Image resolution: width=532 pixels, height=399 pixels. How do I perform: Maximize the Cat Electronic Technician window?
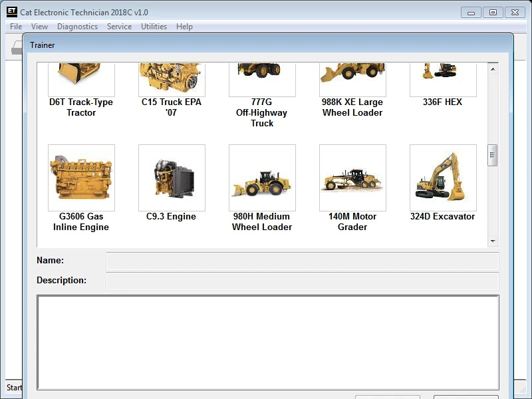[x=493, y=13]
